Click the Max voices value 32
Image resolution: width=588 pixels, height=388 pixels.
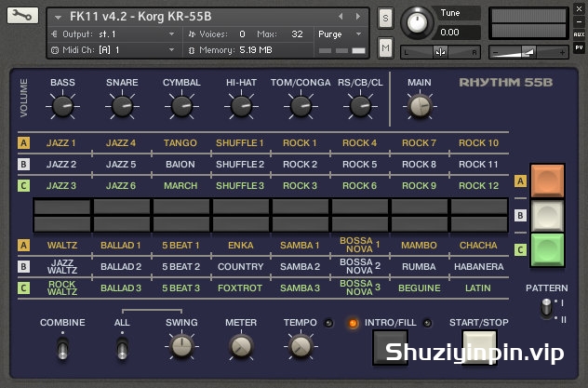[297, 34]
